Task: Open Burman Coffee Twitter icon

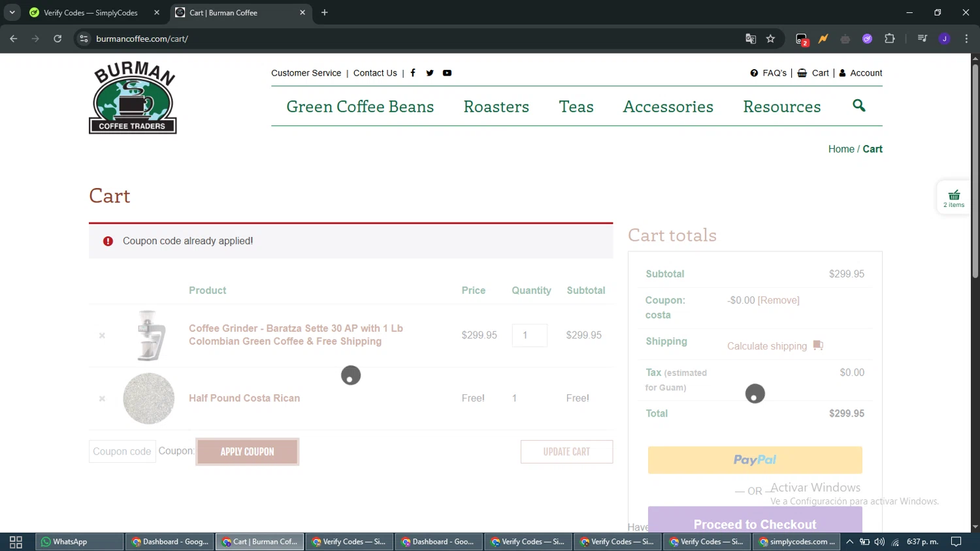Action: 430,73
